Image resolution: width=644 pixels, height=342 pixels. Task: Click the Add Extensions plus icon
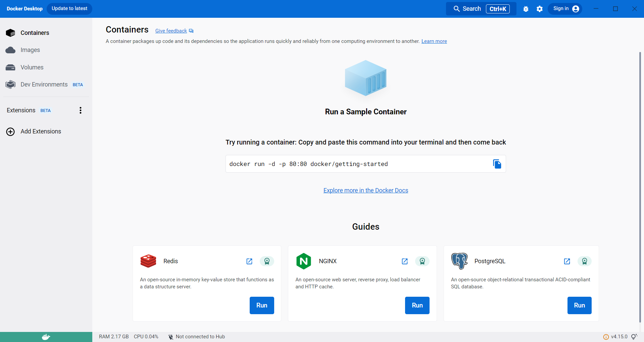click(10, 131)
